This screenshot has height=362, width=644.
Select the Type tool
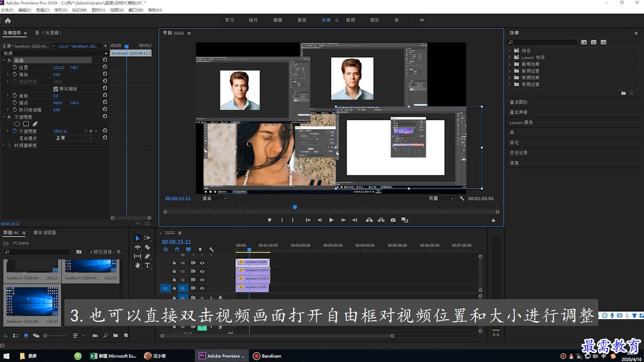(147, 265)
